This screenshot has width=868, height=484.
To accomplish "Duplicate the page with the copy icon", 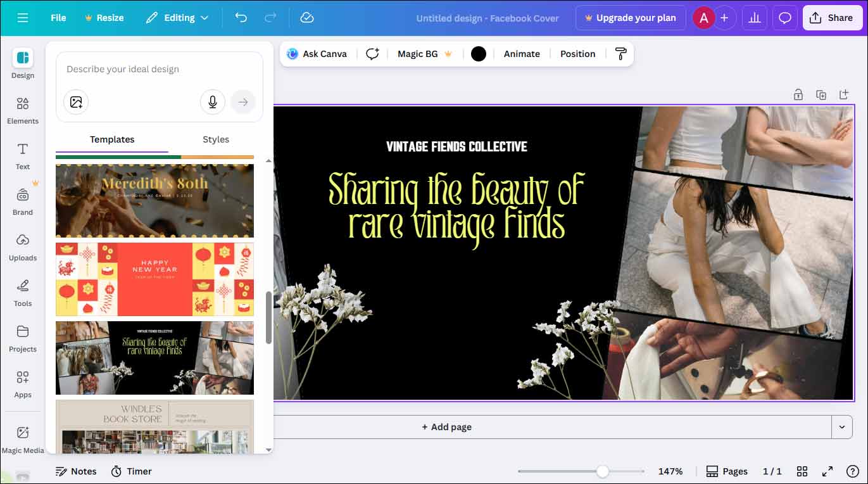I will (x=821, y=94).
